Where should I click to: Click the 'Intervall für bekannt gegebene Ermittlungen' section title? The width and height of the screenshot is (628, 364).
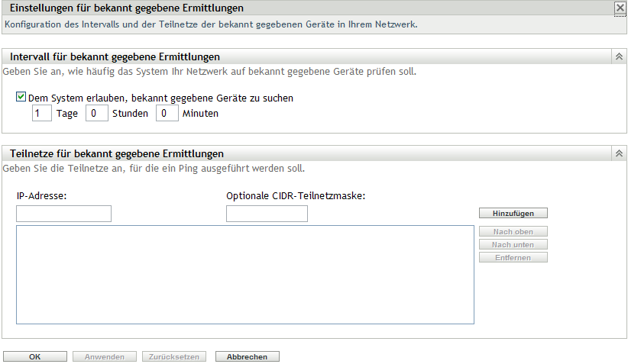(115, 56)
